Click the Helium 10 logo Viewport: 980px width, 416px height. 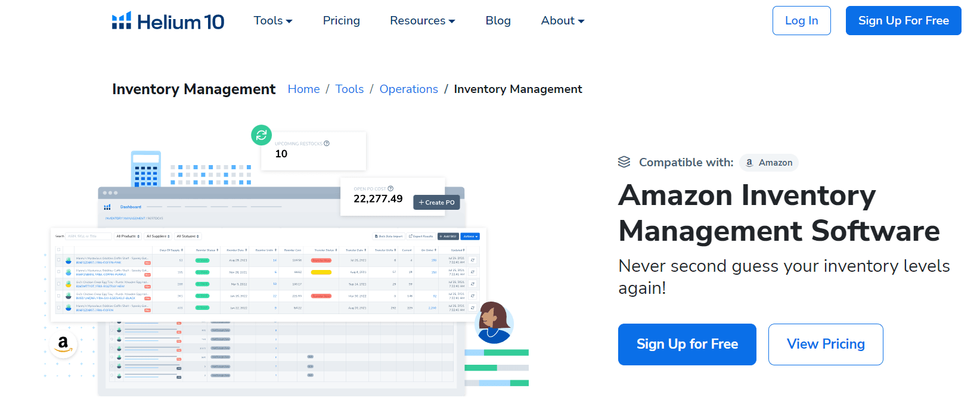[x=168, y=21]
